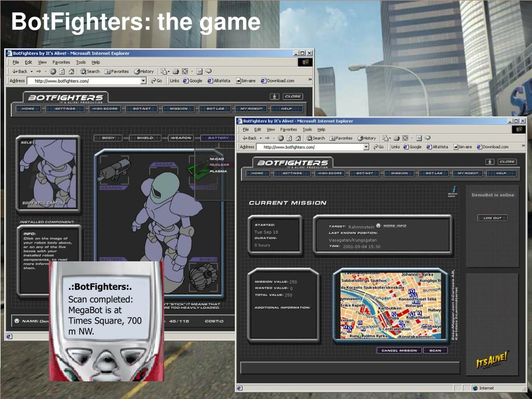Click Search in left browser toolbar

tap(90, 72)
